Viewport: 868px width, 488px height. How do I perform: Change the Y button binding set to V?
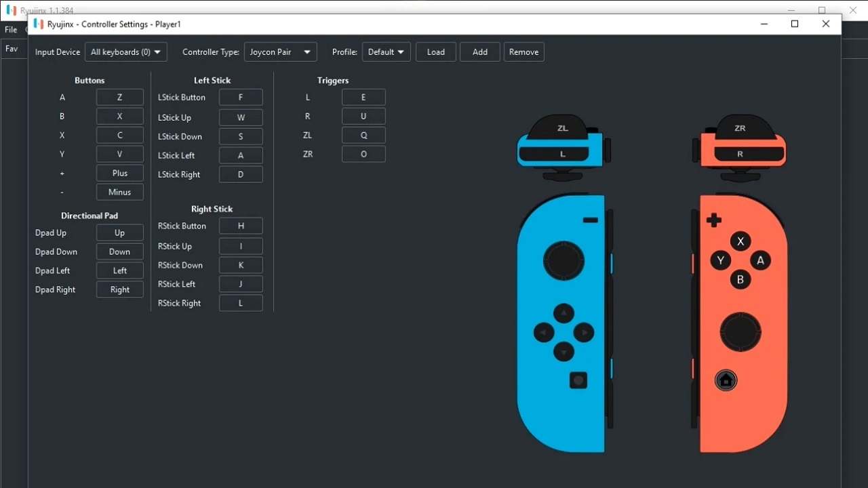(x=120, y=155)
